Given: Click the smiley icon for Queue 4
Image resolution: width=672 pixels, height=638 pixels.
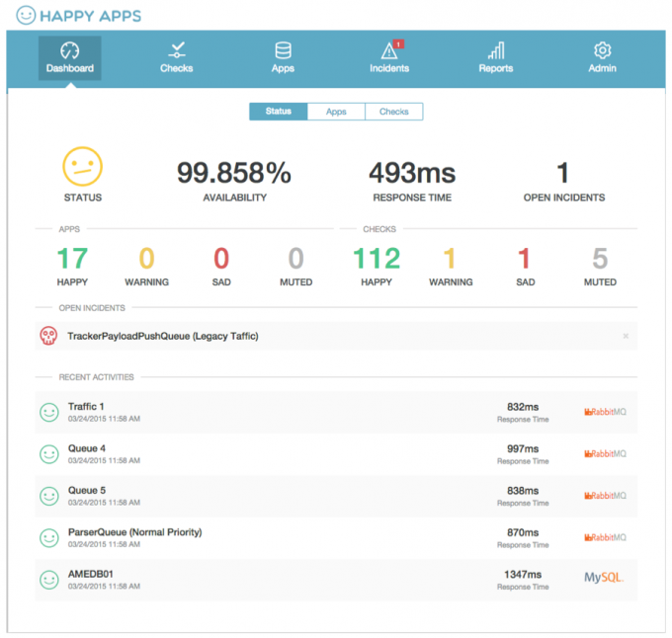Looking at the screenshot, I should click(49, 454).
